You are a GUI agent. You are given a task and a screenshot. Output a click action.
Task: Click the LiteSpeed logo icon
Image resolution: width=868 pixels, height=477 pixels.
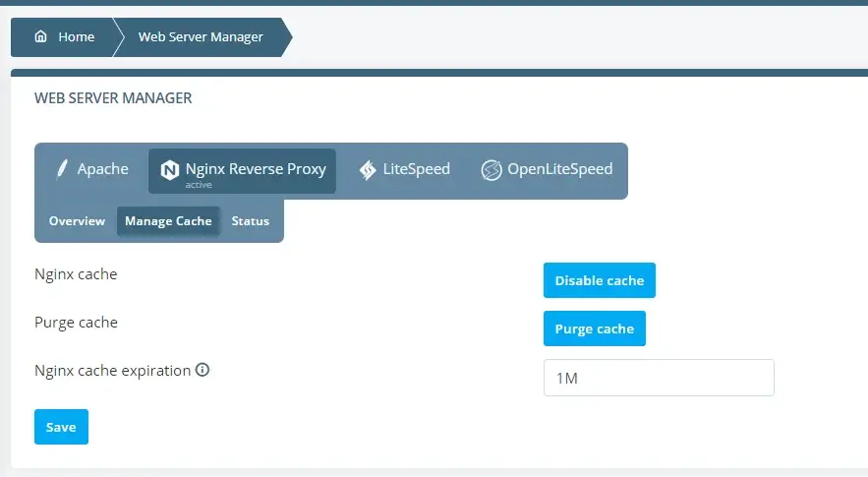point(367,170)
